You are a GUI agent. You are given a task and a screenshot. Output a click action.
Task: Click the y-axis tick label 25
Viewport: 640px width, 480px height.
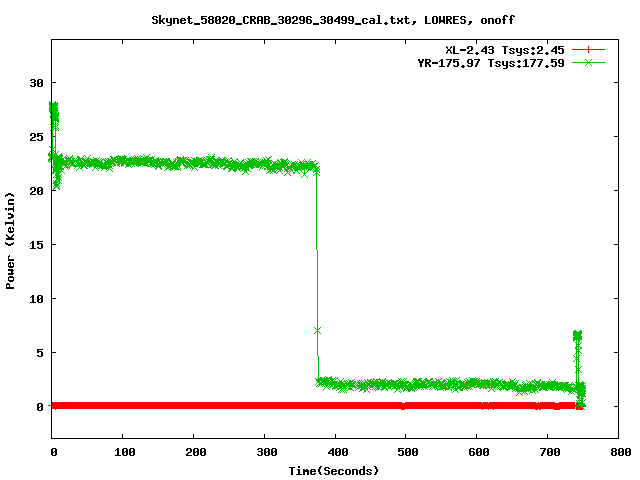(x=36, y=137)
